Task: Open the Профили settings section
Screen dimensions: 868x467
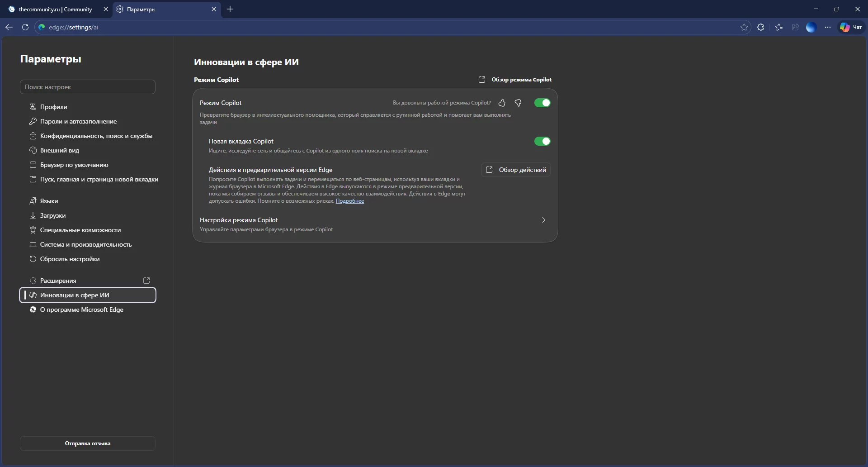Action: pos(53,107)
